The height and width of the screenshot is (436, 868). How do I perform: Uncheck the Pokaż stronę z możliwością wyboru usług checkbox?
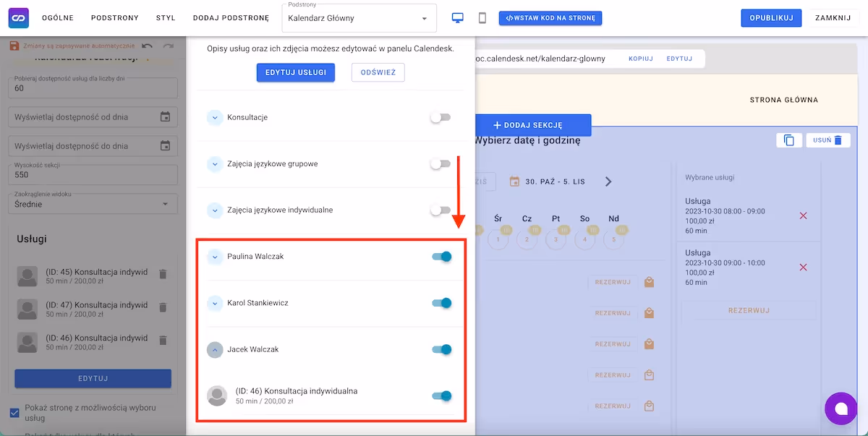(15, 413)
